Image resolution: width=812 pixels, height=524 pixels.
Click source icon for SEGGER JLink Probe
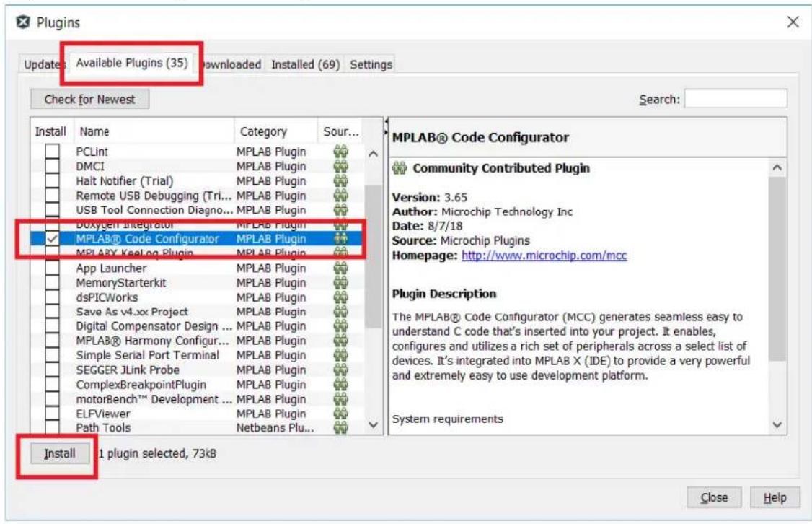341,370
